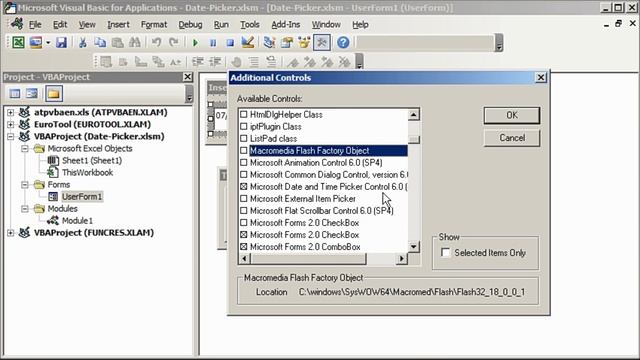Viewport: 640px width, 360px height.
Task: Open Find with the binoculars icon
Action: (x=135, y=42)
